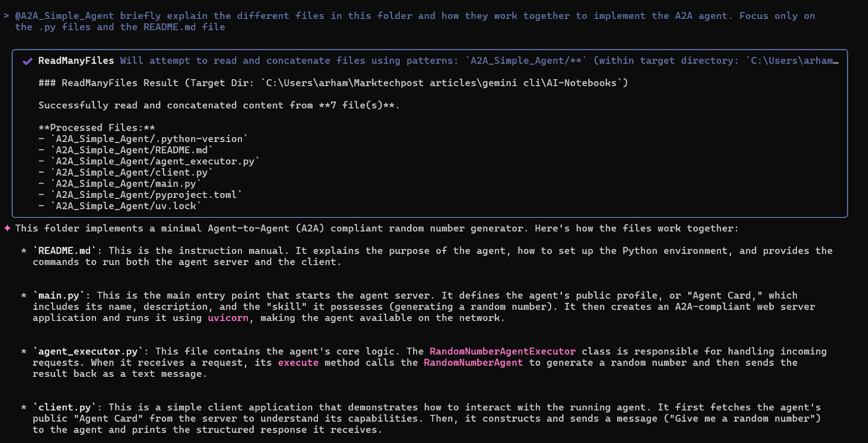Viewport: 868px width, 443px height.
Task: Click the pink uvicorn keyword
Action: click(228, 318)
